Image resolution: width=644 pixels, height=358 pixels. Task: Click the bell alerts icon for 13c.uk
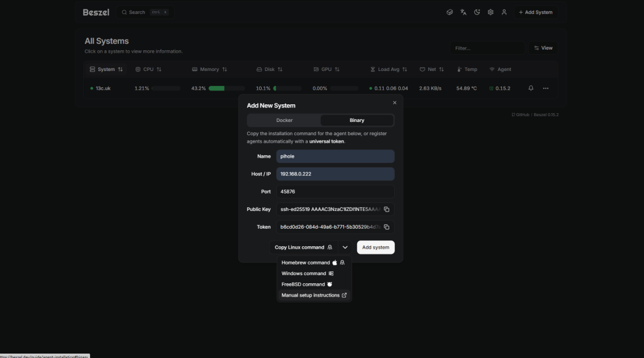coord(531,89)
